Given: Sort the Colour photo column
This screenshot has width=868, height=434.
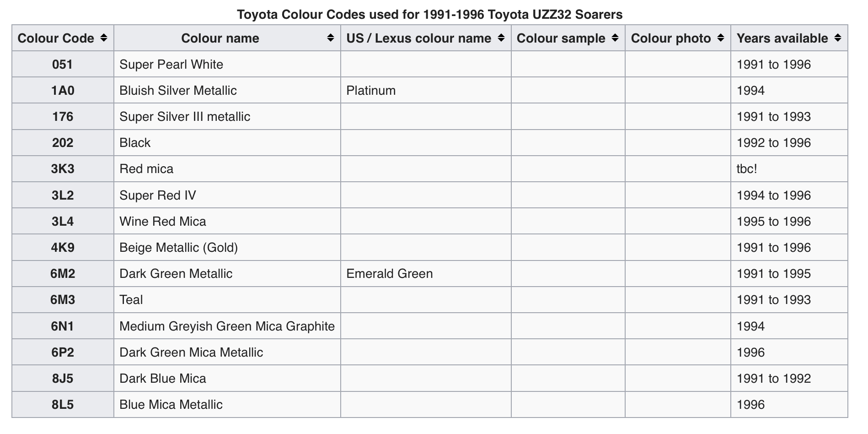Looking at the screenshot, I should pyautogui.click(x=721, y=38).
